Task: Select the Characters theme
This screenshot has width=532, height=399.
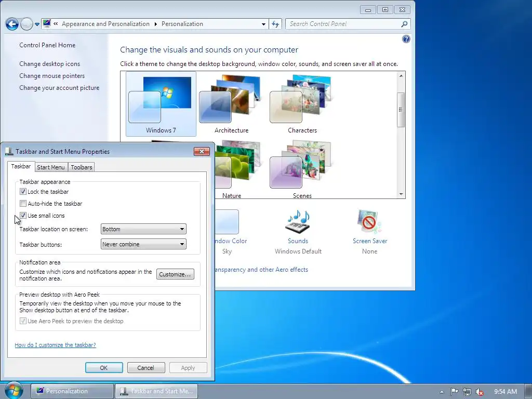Action: coord(302,104)
